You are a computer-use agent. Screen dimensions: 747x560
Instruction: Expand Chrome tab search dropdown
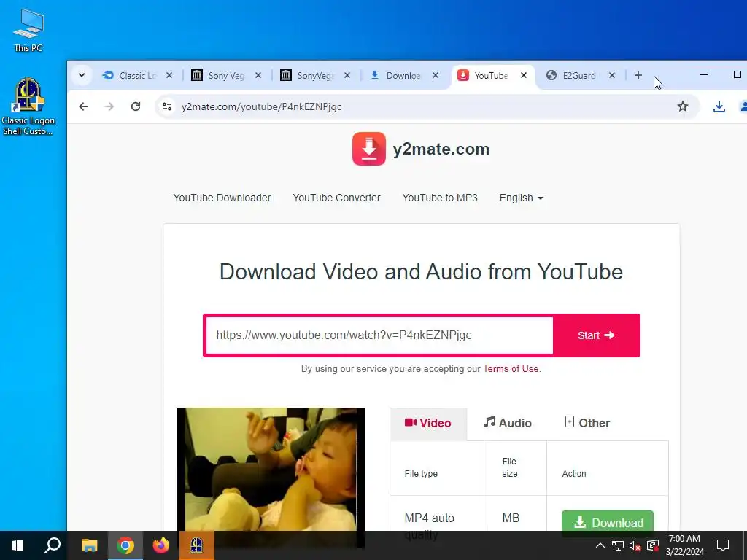pos(82,75)
